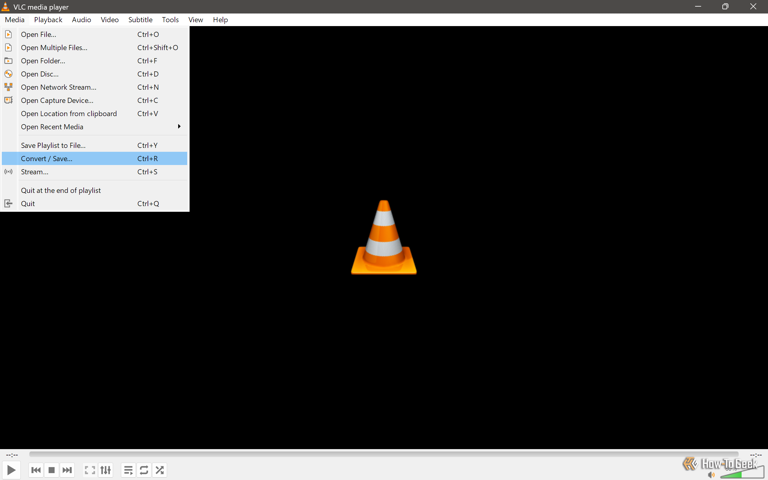This screenshot has height=480, width=768.
Task: Toggle random shuffle icon
Action: [x=160, y=470]
